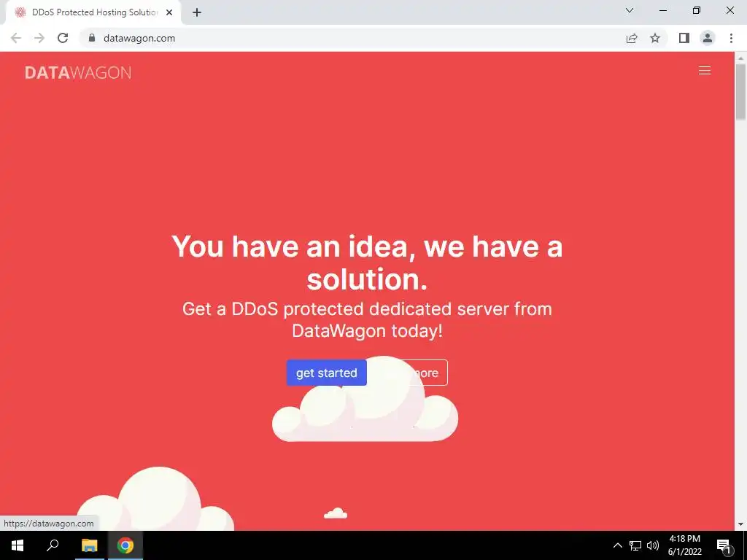Toggle the browser side panel icon
747x560 pixels.
[x=684, y=38]
